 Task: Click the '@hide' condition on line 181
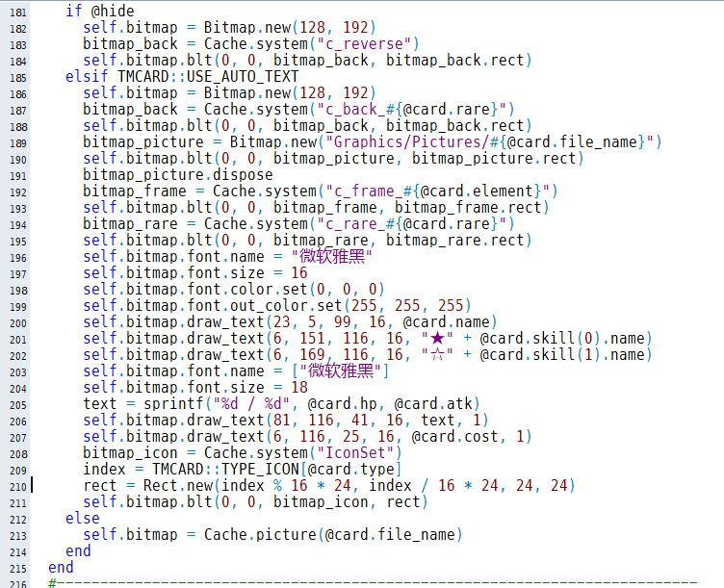point(114,12)
